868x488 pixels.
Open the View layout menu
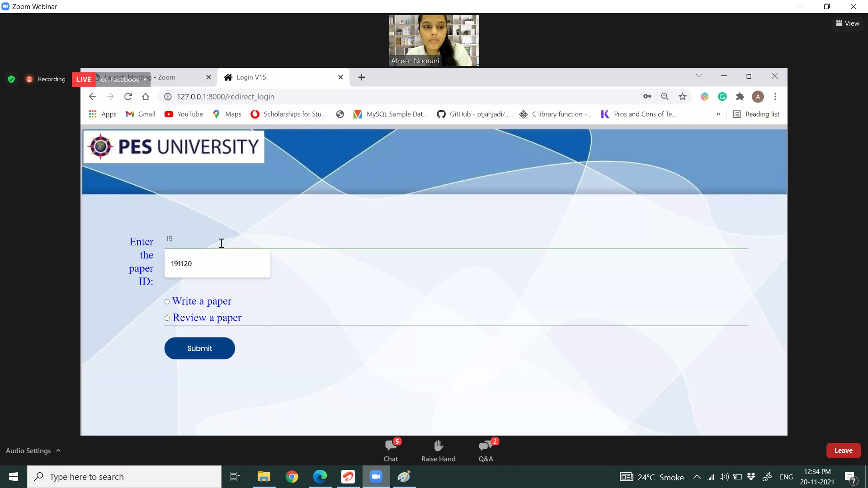[848, 23]
